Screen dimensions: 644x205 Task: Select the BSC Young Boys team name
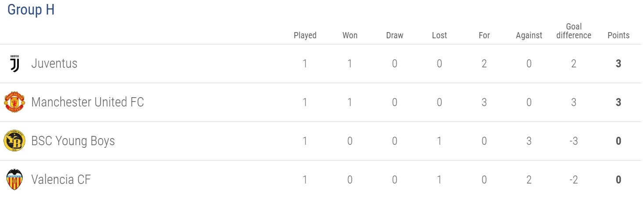(73, 141)
